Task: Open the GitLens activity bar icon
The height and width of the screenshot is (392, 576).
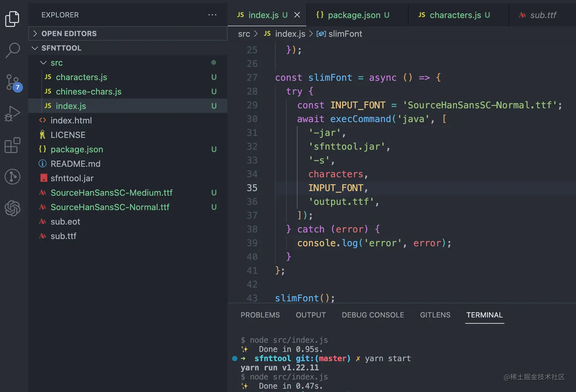Action: click(x=12, y=177)
